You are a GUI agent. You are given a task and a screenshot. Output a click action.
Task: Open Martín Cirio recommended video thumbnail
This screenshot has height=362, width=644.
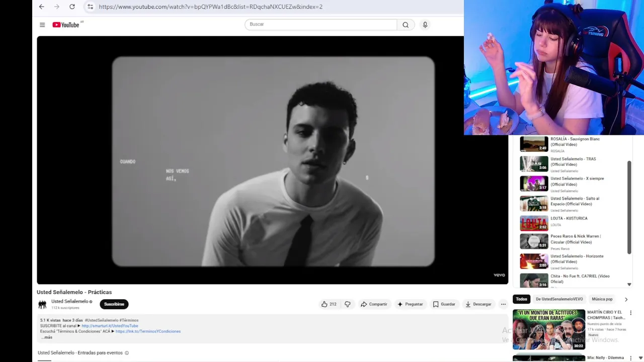(x=549, y=329)
